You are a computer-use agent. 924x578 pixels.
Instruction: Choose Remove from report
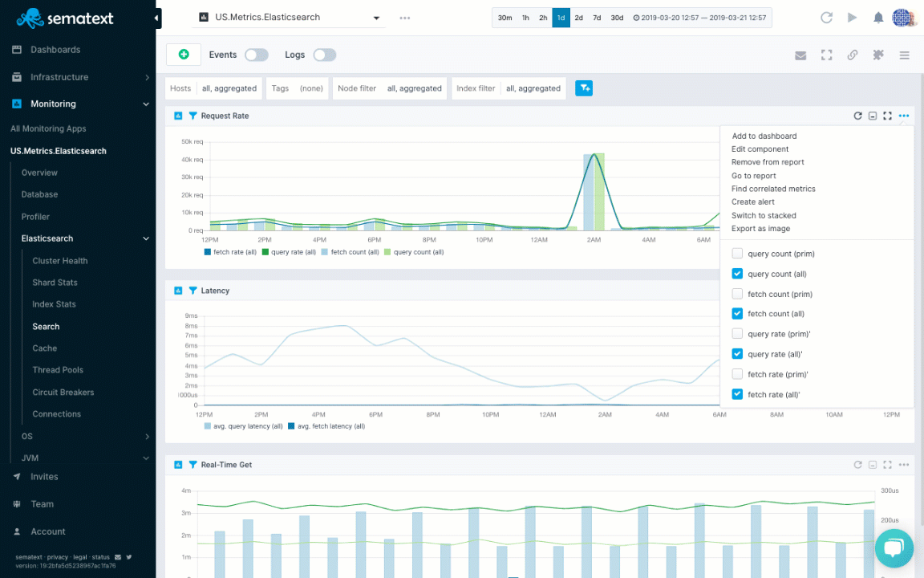pyautogui.click(x=768, y=162)
